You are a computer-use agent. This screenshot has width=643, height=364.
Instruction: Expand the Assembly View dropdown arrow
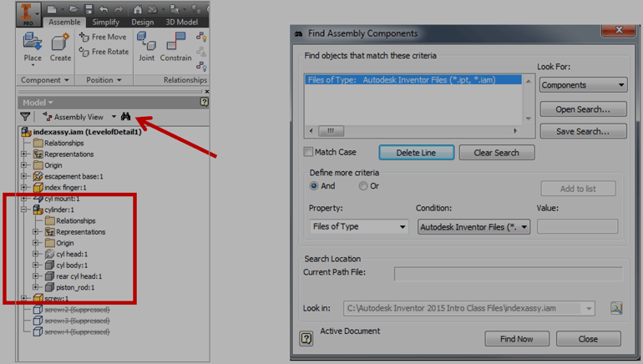pos(114,117)
